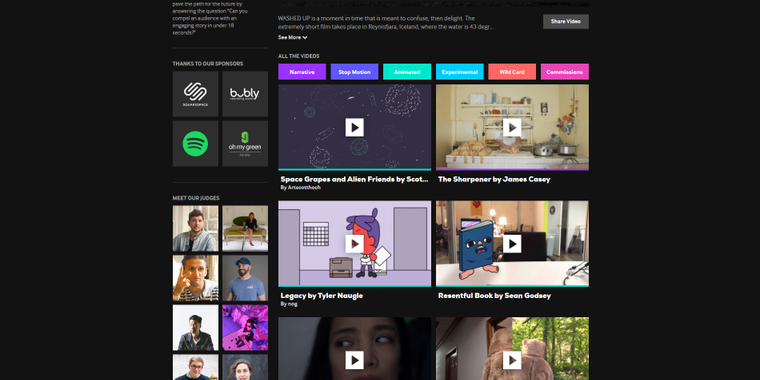Filter videos by Animated category
The height and width of the screenshot is (380, 760).
click(x=407, y=72)
